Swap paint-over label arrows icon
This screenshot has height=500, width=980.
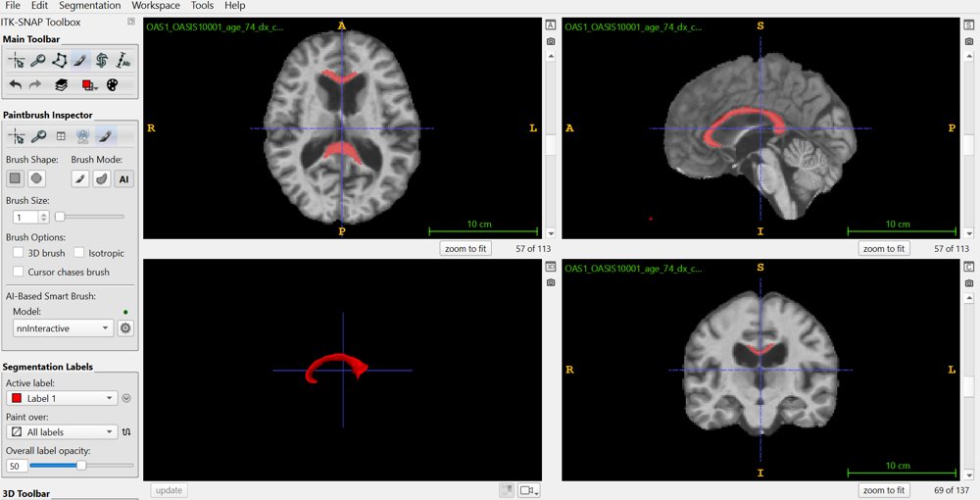click(126, 432)
